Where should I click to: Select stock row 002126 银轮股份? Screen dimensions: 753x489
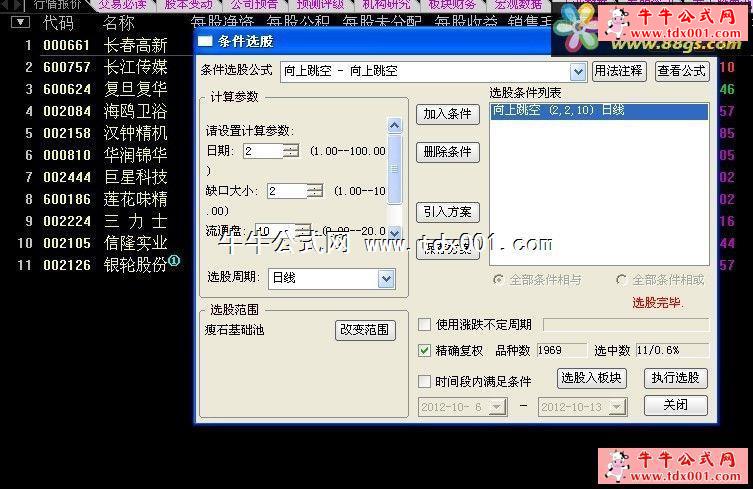[96, 265]
